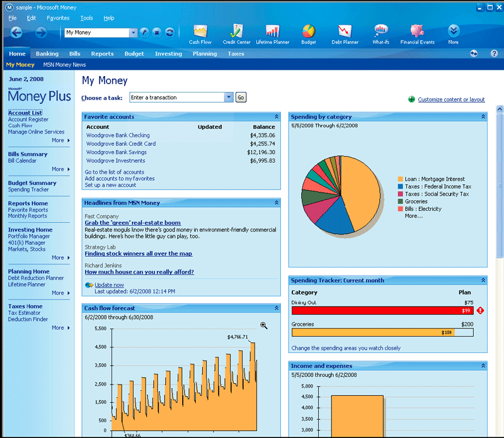Image resolution: width=504 pixels, height=438 pixels.
Task: Click the magnifier icon on cash flow chart
Action: (x=264, y=325)
